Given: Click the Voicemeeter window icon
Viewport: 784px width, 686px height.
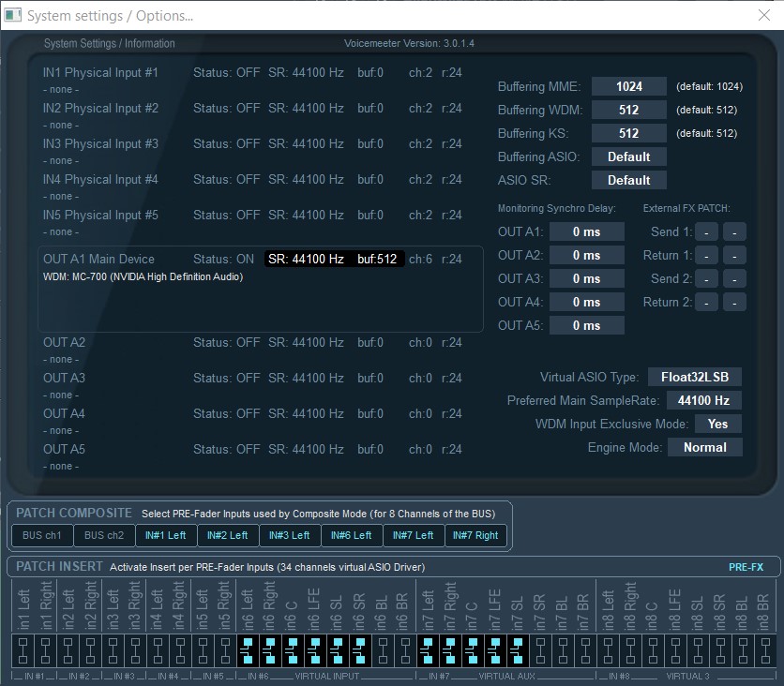Looking at the screenshot, I should pos(12,15).
